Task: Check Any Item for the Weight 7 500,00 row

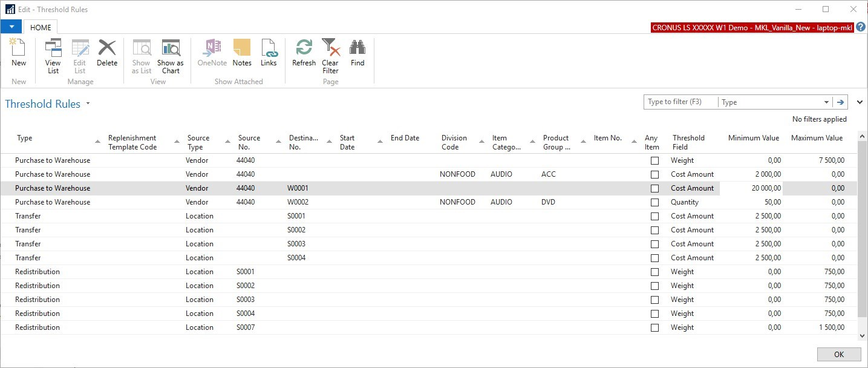Action: 654,161
